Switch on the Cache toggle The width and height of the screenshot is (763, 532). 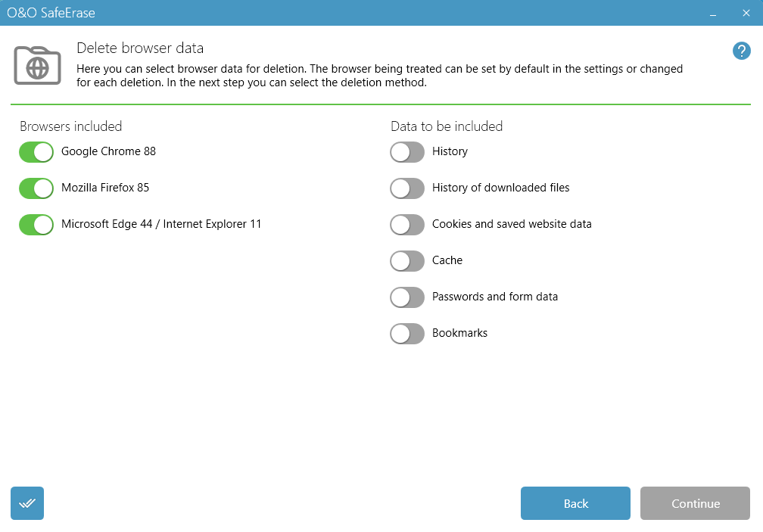tap(407, 261)
